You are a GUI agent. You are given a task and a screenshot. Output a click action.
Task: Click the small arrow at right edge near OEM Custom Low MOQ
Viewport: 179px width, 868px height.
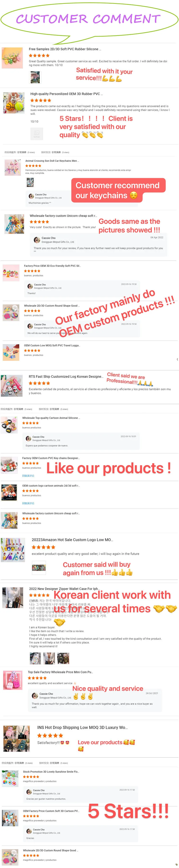click(177, 359)
